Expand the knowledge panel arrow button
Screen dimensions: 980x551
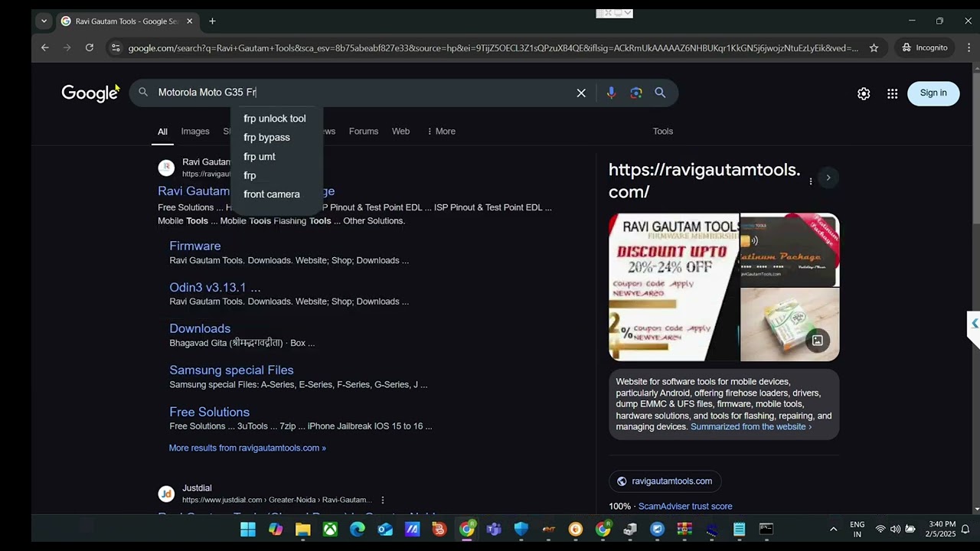pyautogui.click(x=828, y=178)
